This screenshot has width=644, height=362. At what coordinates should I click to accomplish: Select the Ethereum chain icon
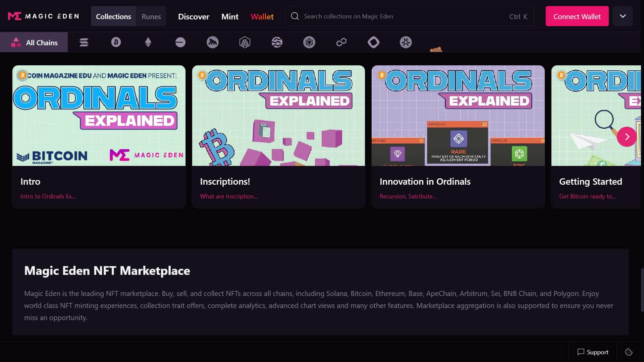click(148, 42)
